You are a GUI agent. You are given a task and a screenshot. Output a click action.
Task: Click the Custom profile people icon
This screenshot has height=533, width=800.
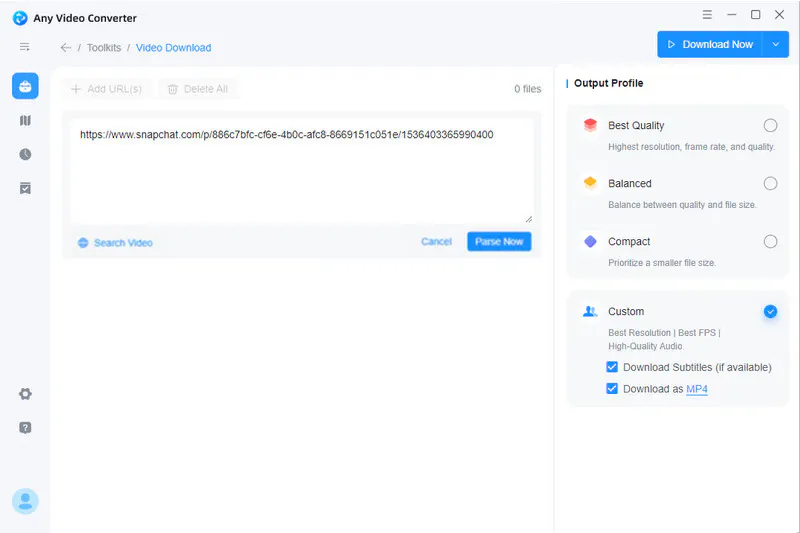click(x=590, y=311)
